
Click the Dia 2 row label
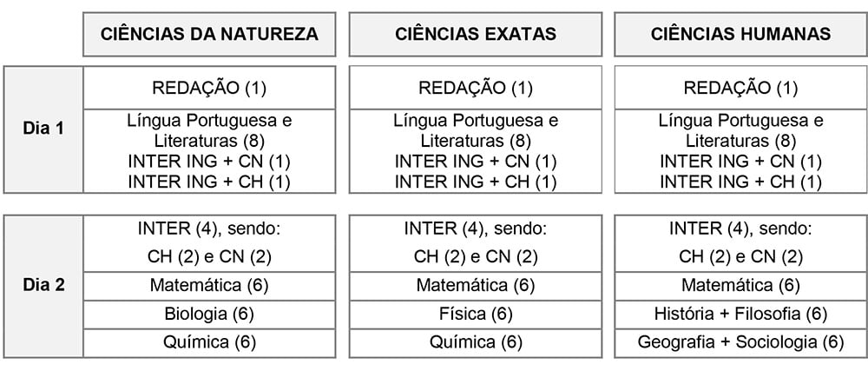click(x=43, y=285)
